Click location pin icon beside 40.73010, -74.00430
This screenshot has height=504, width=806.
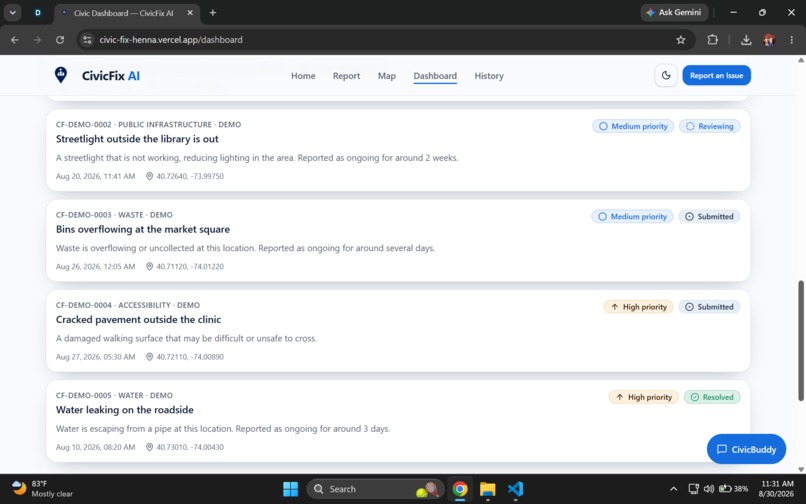[x=150, y=447]
